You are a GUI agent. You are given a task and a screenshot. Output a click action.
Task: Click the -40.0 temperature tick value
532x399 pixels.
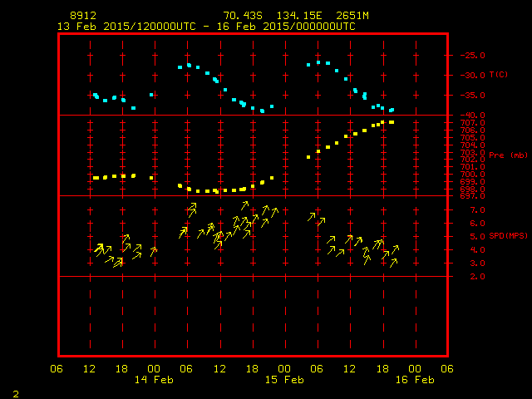pos(472,116)
